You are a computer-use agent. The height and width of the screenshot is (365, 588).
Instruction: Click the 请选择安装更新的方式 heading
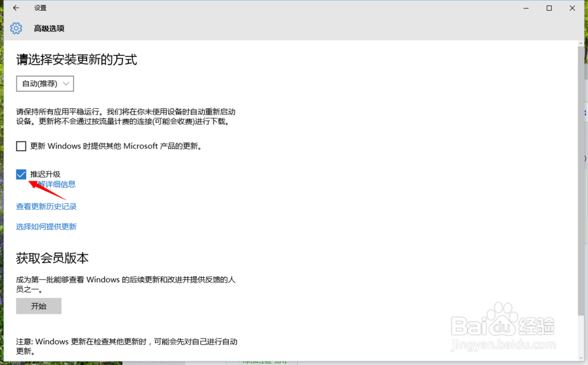76,59
